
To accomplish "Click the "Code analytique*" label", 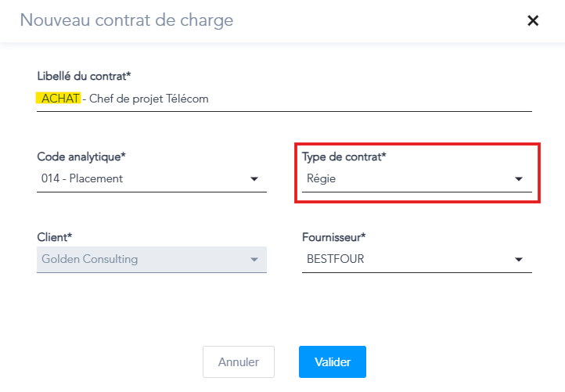I will pos(81,156).
